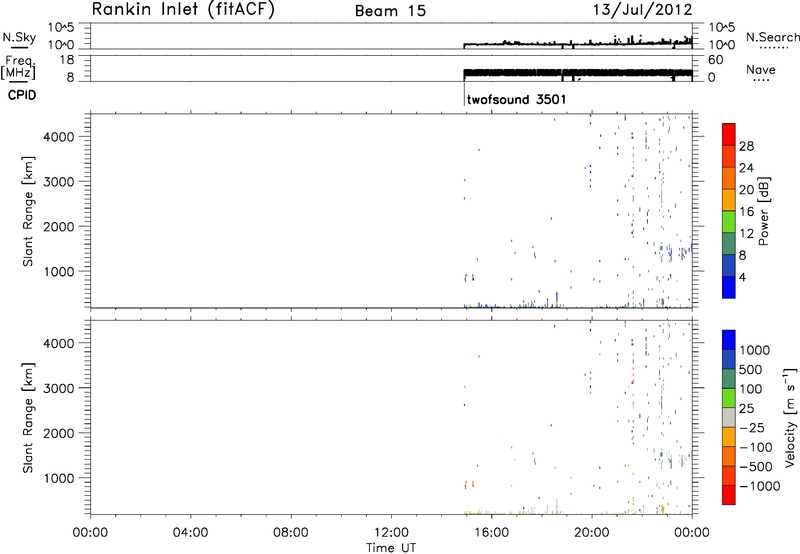Click the 'Nave' legend label
This screenshot has width=800, height=554.
761,70
